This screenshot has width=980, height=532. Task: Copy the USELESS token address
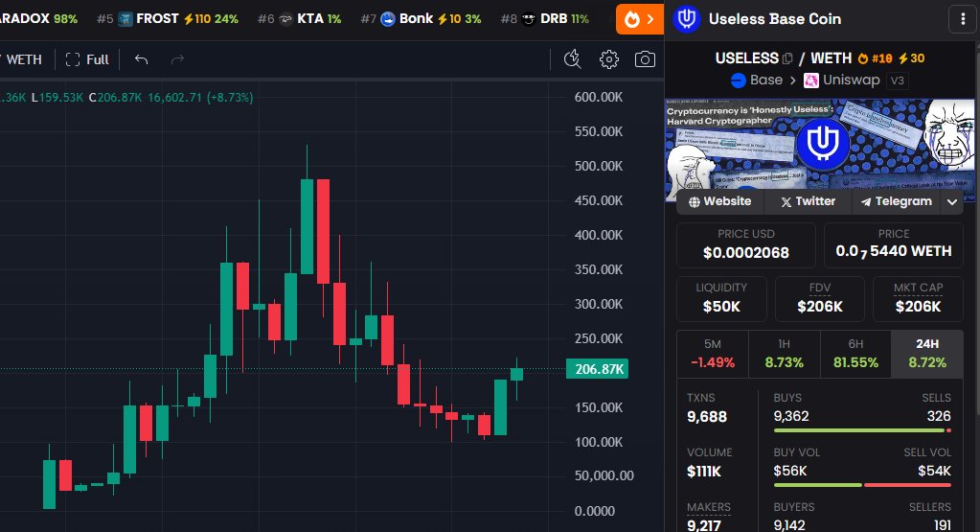(786, 58)
